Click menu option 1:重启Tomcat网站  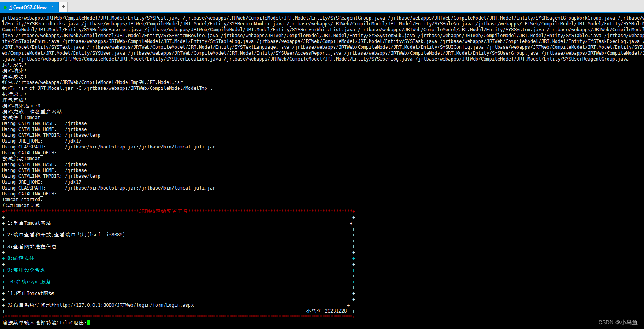[29, 223]
